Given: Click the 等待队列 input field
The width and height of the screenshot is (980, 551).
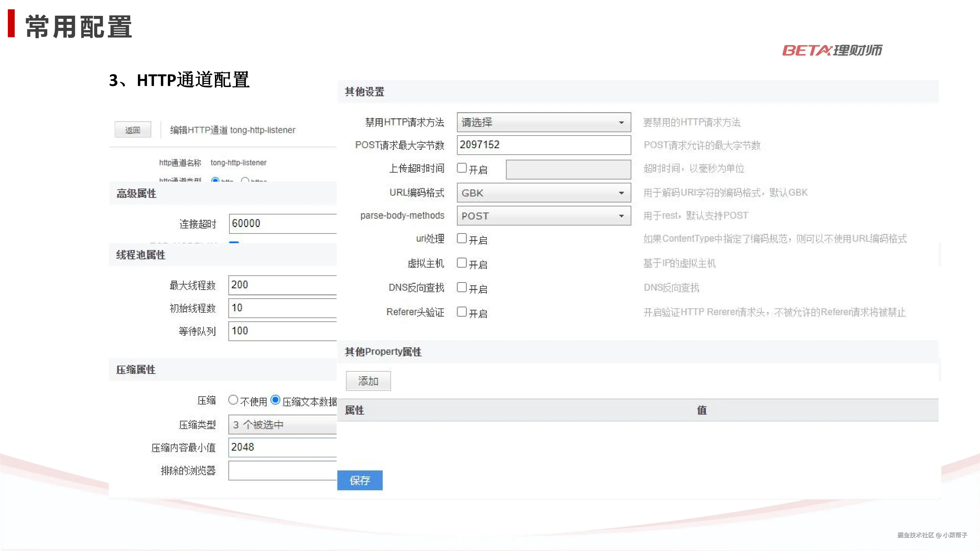Looking at the screenshot, I should coord(282,331).
